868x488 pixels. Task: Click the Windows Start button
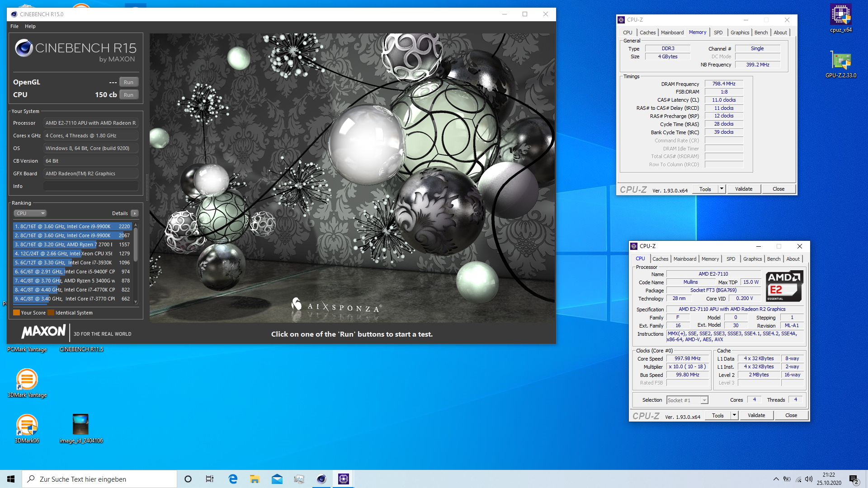click(11, 479)
